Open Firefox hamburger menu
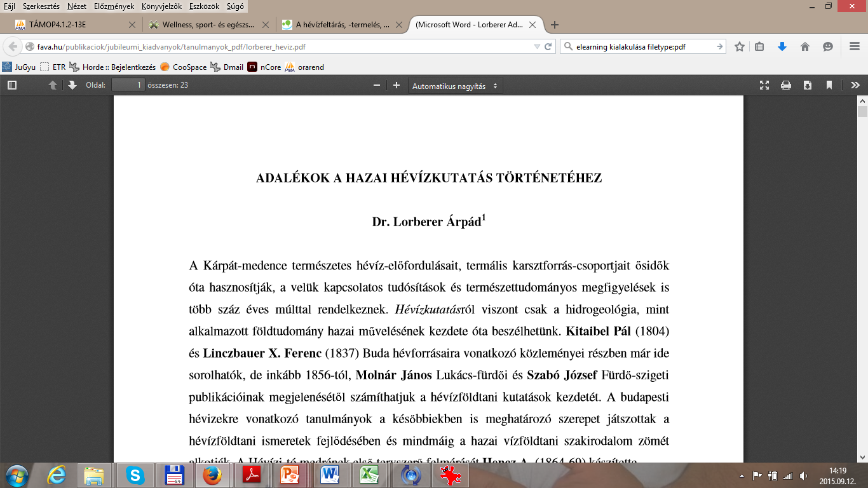868x488 pixels. 855,46
